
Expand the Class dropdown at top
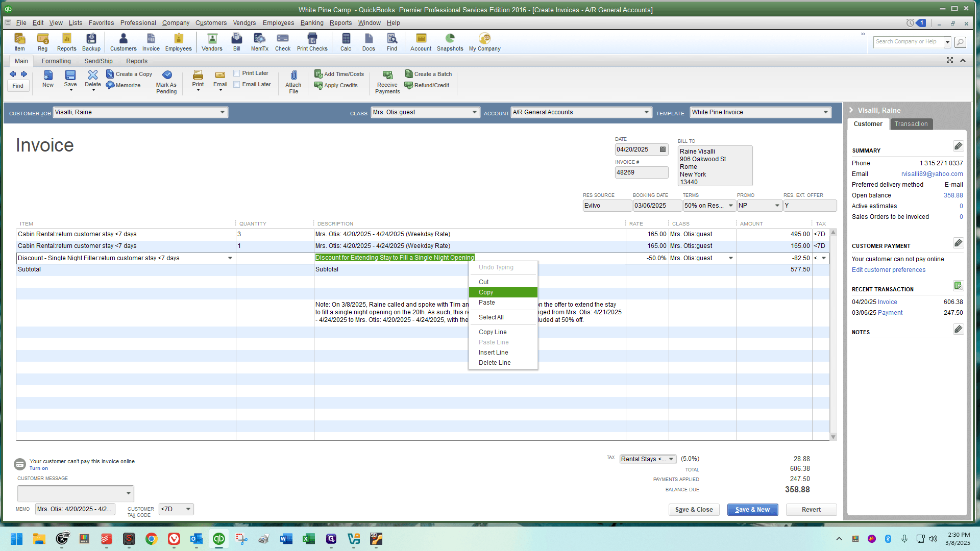click(475, 112)
